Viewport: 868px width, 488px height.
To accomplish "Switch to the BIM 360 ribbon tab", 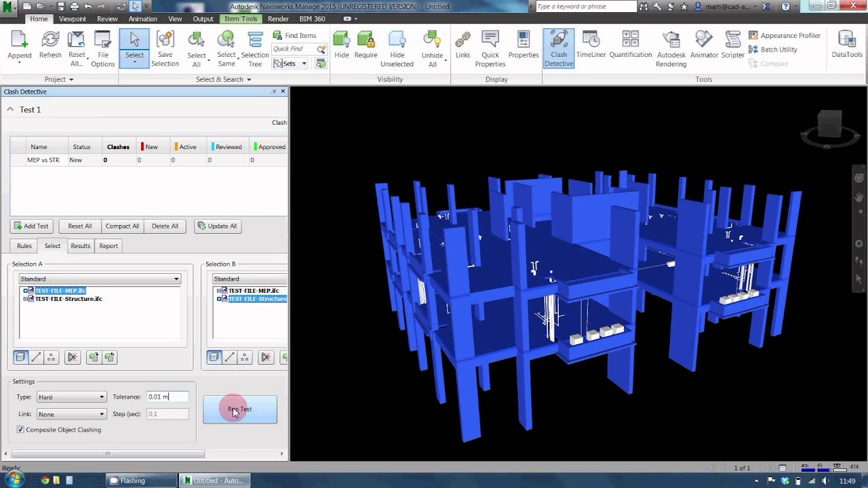I will tap(313, 19).
